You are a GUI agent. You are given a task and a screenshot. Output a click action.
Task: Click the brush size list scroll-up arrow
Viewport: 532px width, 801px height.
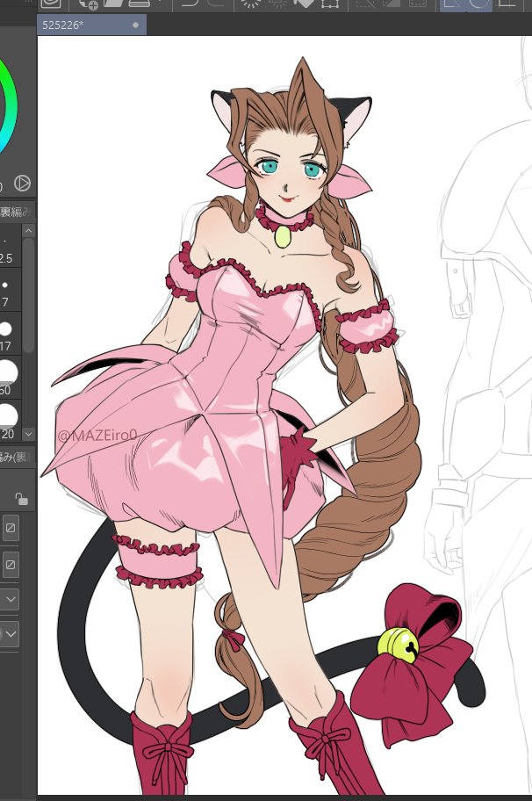pyautogui.click(x=29, y=231)
